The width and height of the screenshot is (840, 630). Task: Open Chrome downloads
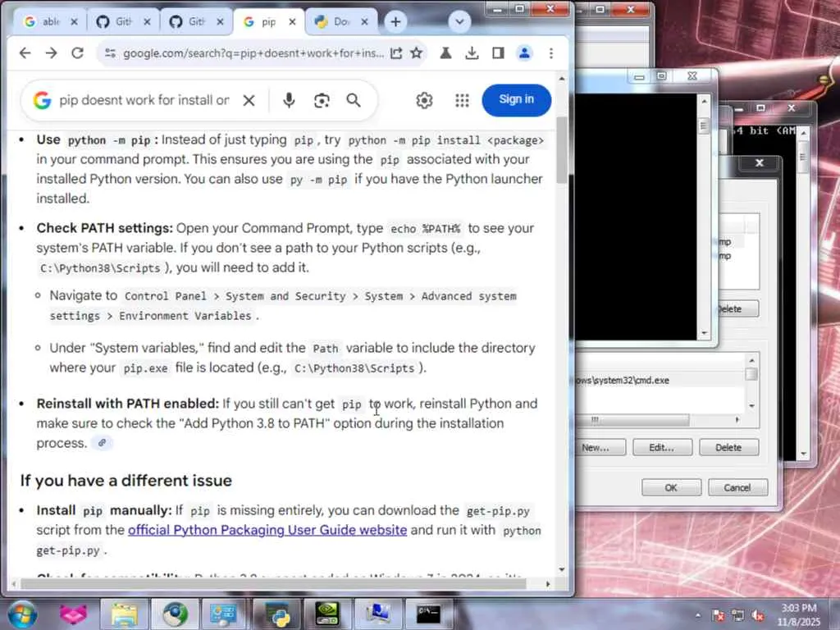pos(472,53)
